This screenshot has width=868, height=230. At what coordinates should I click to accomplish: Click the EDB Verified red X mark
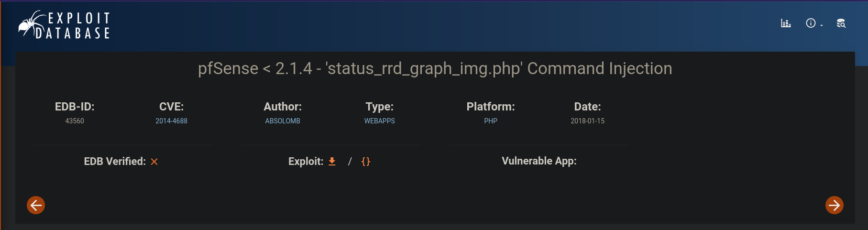click(x=154, y=162)
